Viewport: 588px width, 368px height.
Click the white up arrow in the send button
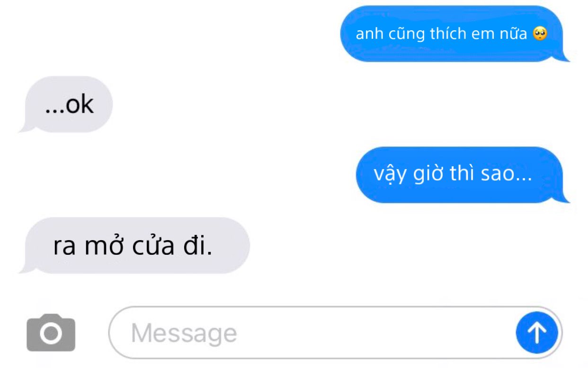(537, 333)
